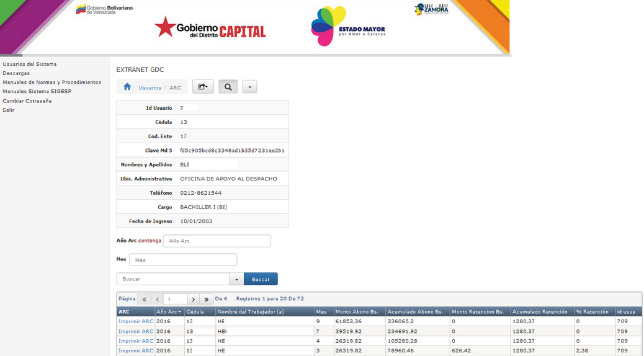
Task: Go to previous page of records
Action: click(157, 299)
